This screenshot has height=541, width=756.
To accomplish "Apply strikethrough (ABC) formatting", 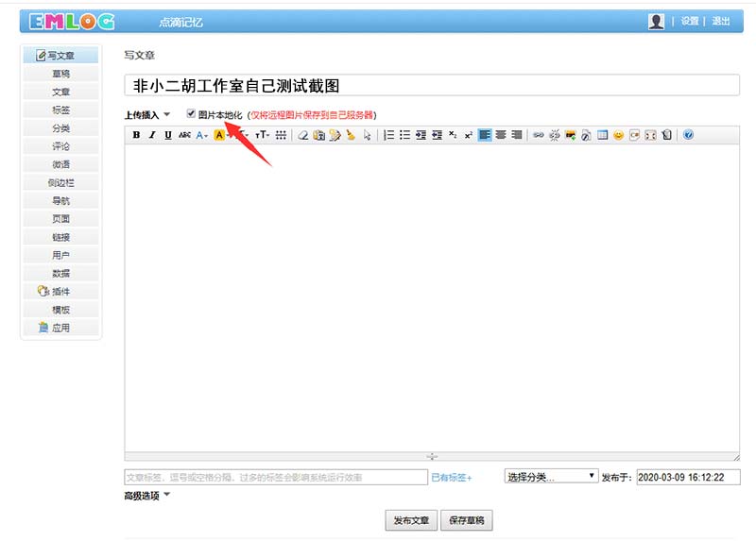I will pos(184,135).
